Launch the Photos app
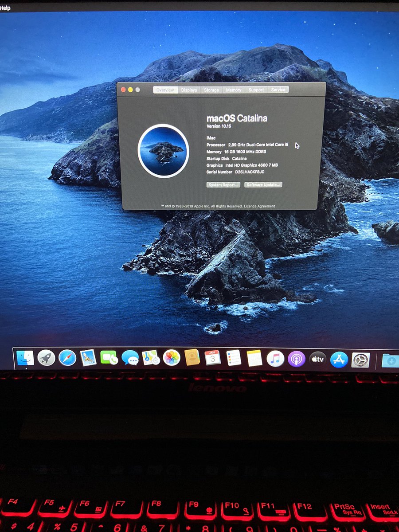This screenshot has height=532, width=399. [x=172, y=357]
